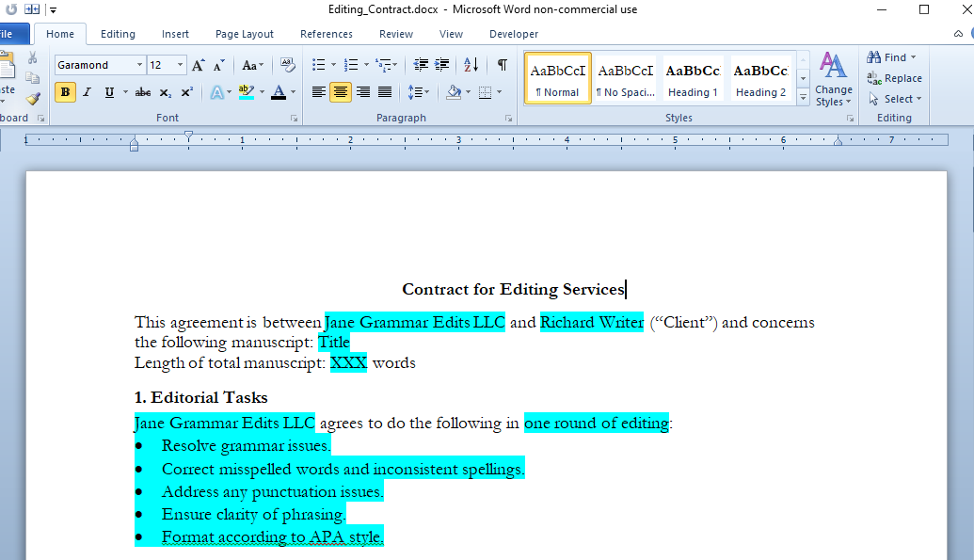974x560 pixels.
Task: Click the Replace button in Editing group
Action: pos(895,78)
